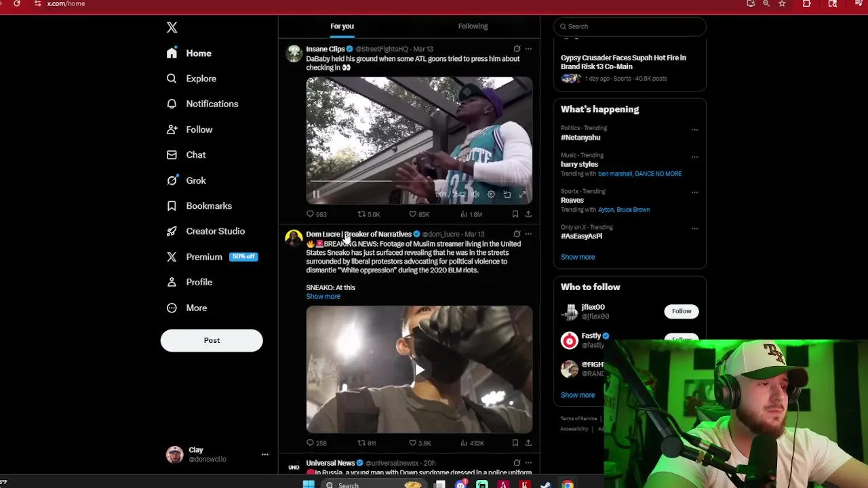Open Grok explain on Insane Clips post
Image resolution: width=868 pixels, height=488 pixels.
[517, 49]
